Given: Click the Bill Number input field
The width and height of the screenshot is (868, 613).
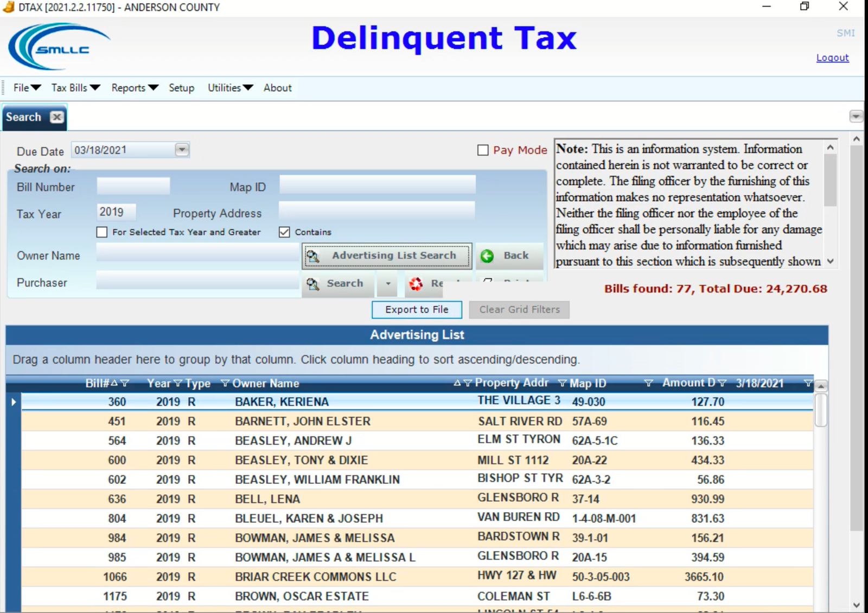Looking at the screenshot, I should coord(133,186).
